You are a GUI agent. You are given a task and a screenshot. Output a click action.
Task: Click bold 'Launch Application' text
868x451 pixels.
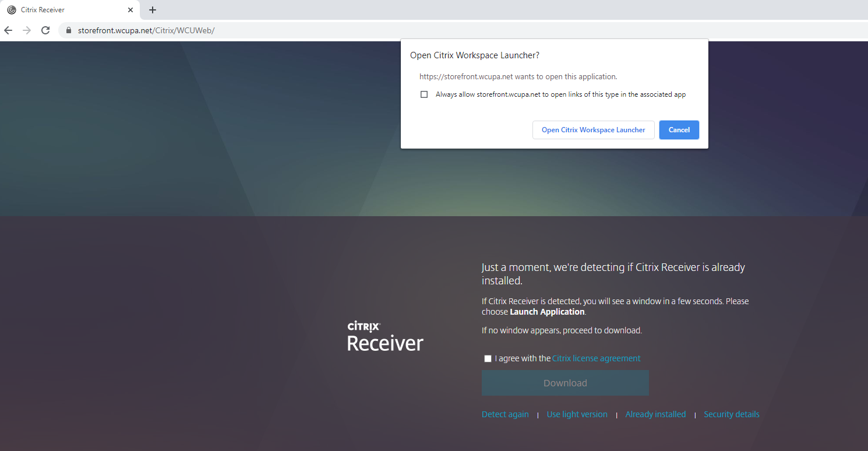547,312
